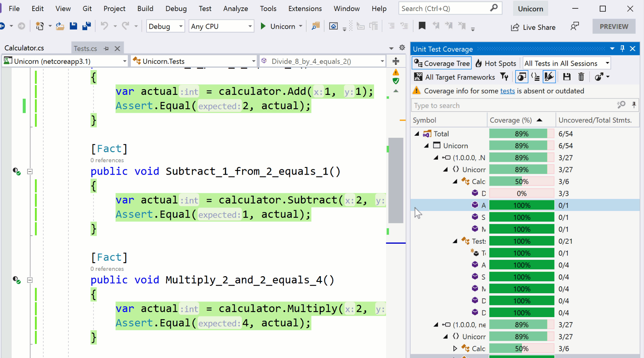Click the test status icon beside Subtract_1_from_2_equals_1
This screenshot has height=358, width=644.
(17, 171)
